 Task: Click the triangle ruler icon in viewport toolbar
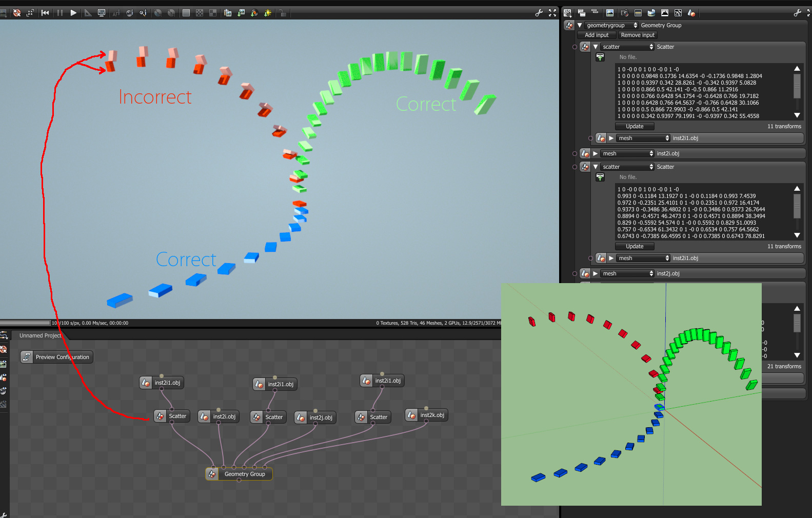point(88,13)
